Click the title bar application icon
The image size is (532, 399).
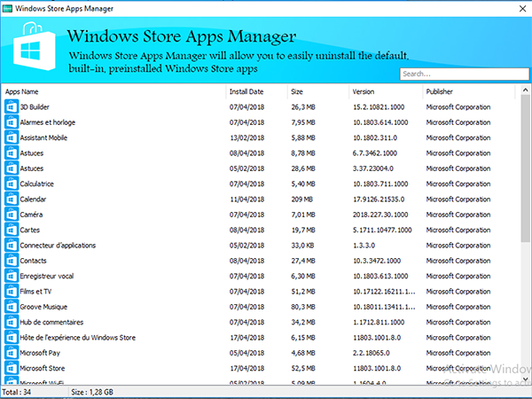pos(7,9)
